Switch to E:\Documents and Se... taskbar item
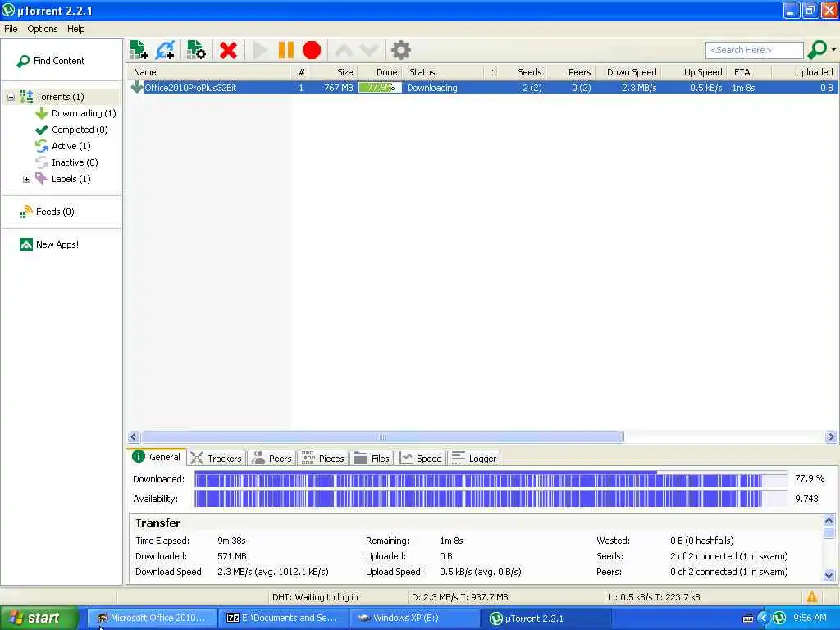The image size is (840, 630). [284, 619]
